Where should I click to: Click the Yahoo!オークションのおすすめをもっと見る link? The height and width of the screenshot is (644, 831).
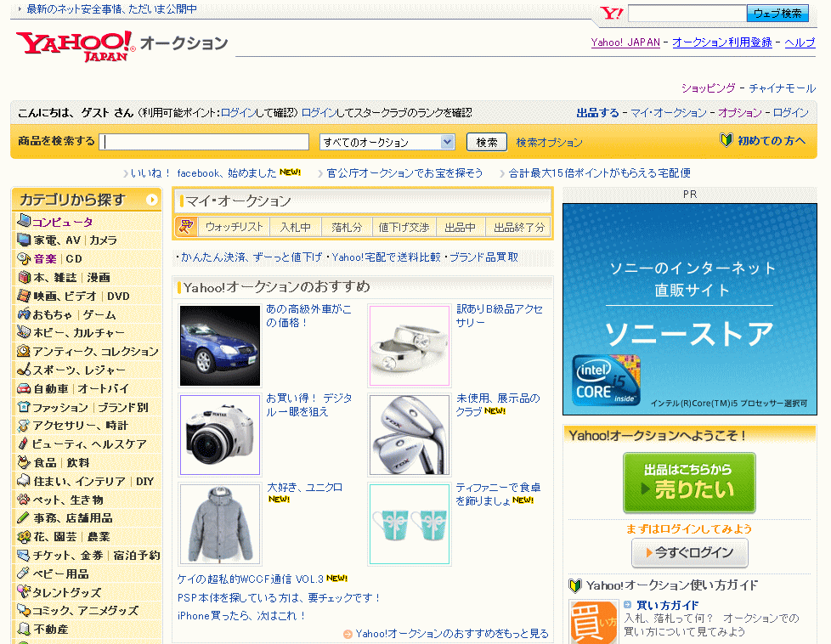coord(451,634)
